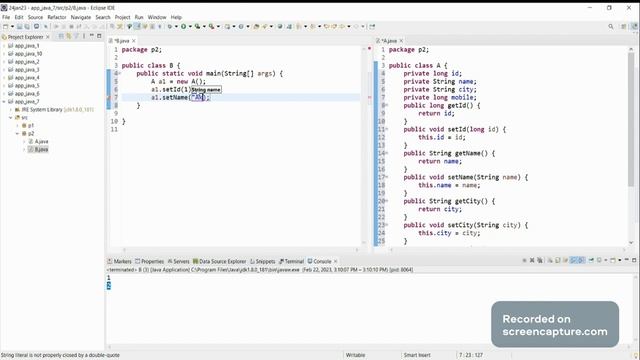Click the New file toolbar icon

point(6,27)
